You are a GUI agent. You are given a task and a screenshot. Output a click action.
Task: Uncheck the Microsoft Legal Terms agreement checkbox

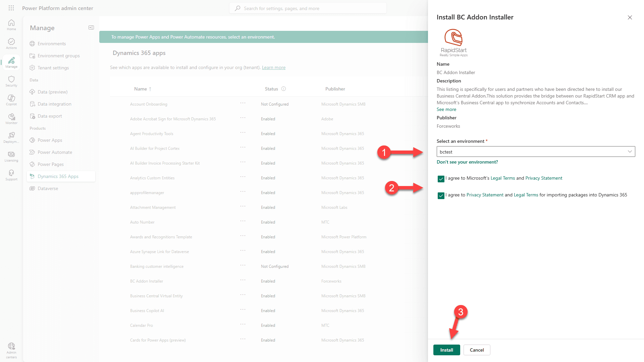click(441, 179)
